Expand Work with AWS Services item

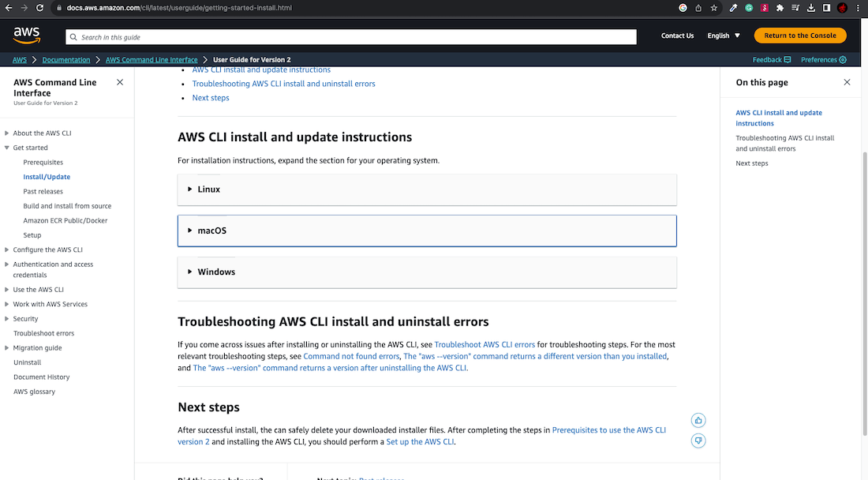pyautogui.click(x=7, y=304)
